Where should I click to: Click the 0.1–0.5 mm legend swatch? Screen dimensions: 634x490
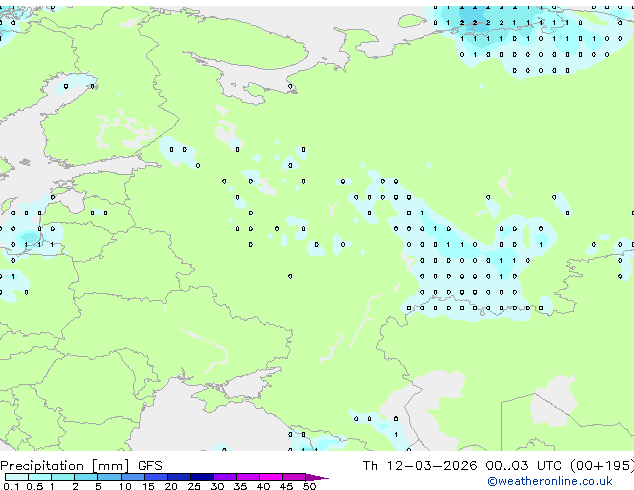pos(17,477)
